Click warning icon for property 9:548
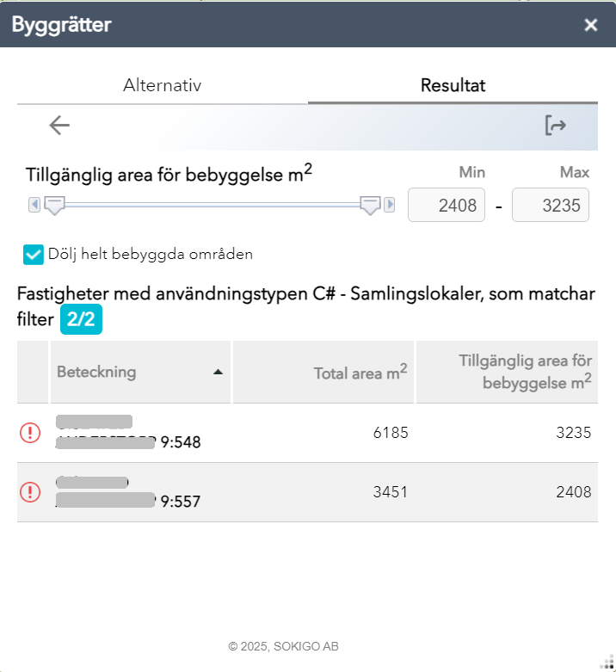616x672 pixels. click(x=30, y=433)
